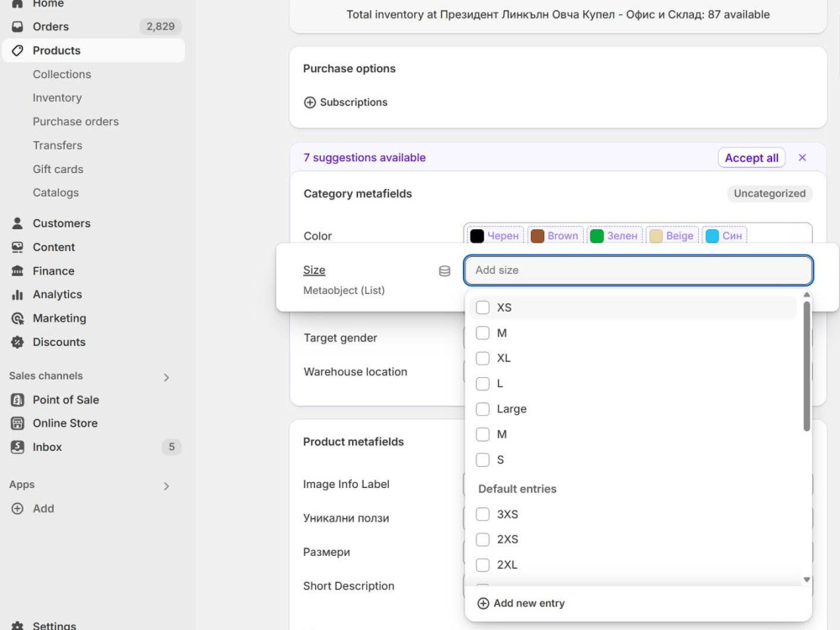This screenshot has width=840, height=630.
Task: Click the Orders count badge 2,829
Action: pos(160,26)
